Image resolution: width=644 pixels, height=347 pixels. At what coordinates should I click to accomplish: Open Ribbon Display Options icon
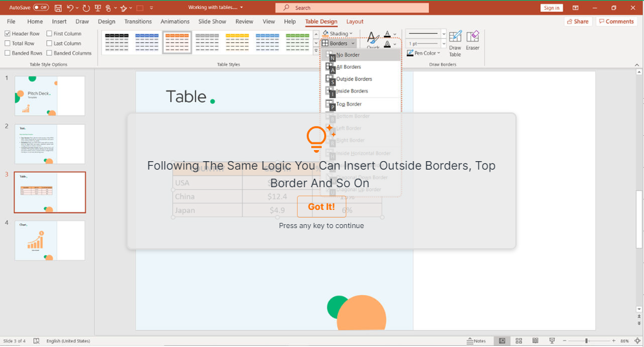[x=575, y=8]
